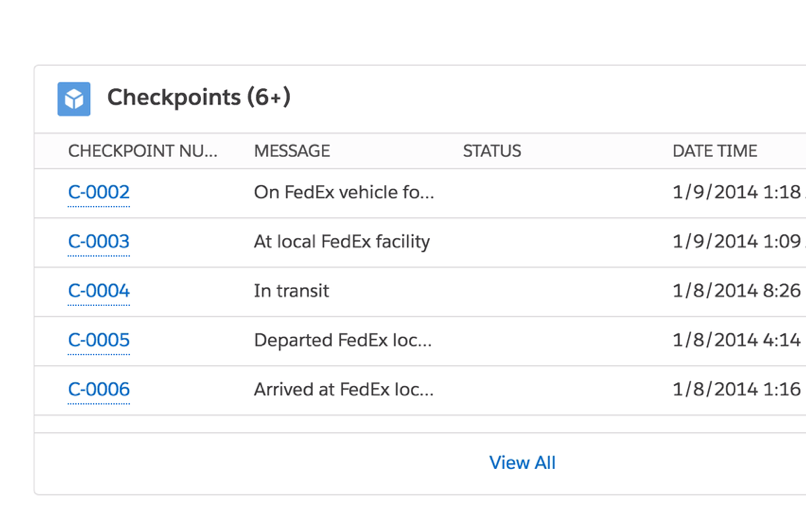The width and height of the screenshot is (806, 529).
Task: Click the Checkpoint Number column header
Action: tap(142, 151)
